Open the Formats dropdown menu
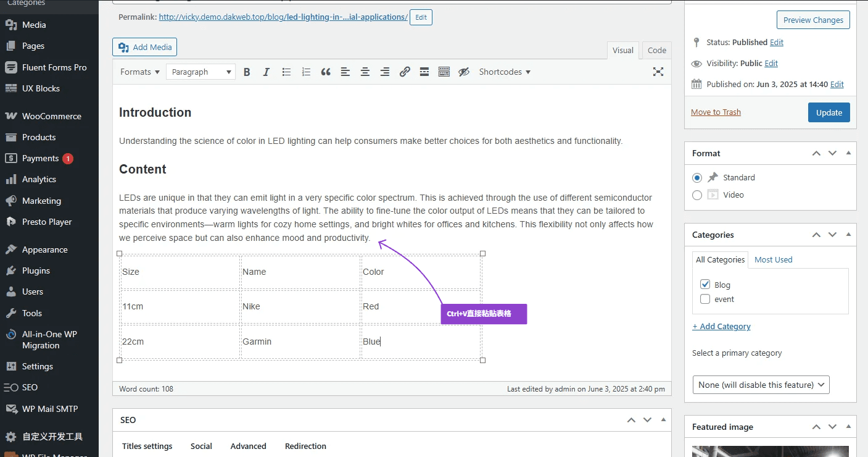The height and width of the screenshot is (457, 868). 140,72
